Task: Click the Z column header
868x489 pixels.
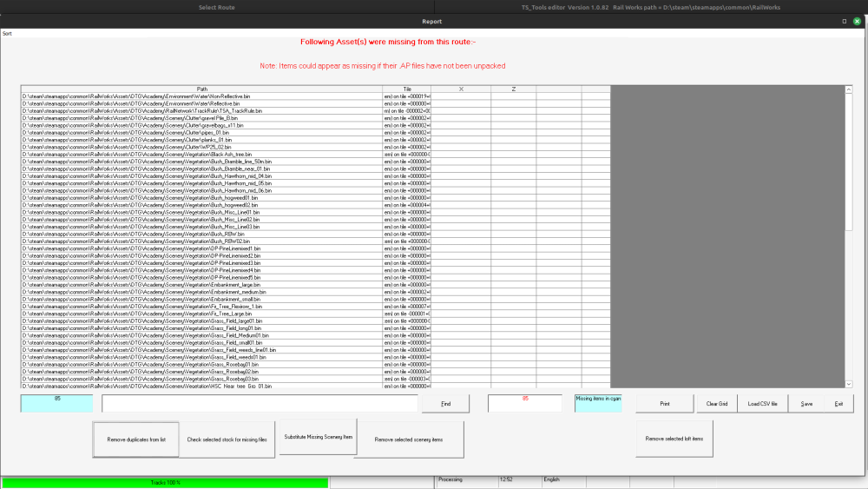Action: click(x=514, y=89)
